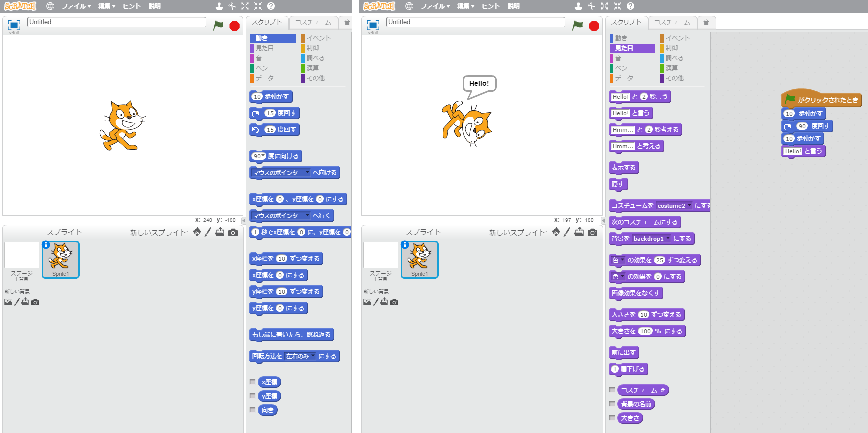This screenshot has width=868, height=433.
Task: Open 色 dropdown on の効果を 0 にする block
Action: [x=618, y=277]
